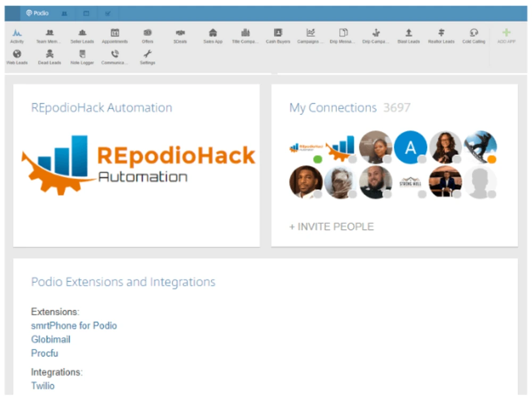The width and height of the screenshot is (532, 399).
Task: Open the Dead Leads skull app
Action: tap(49, 57)
